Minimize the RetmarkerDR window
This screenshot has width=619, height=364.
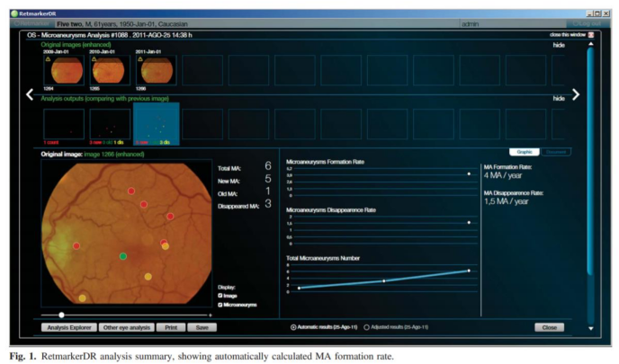point(589,13)
